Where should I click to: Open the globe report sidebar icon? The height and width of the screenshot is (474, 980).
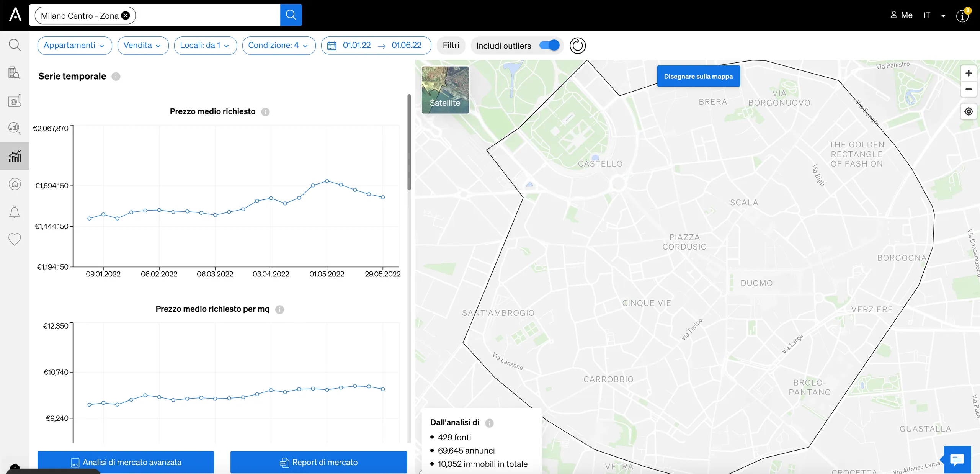click(15, 101)
